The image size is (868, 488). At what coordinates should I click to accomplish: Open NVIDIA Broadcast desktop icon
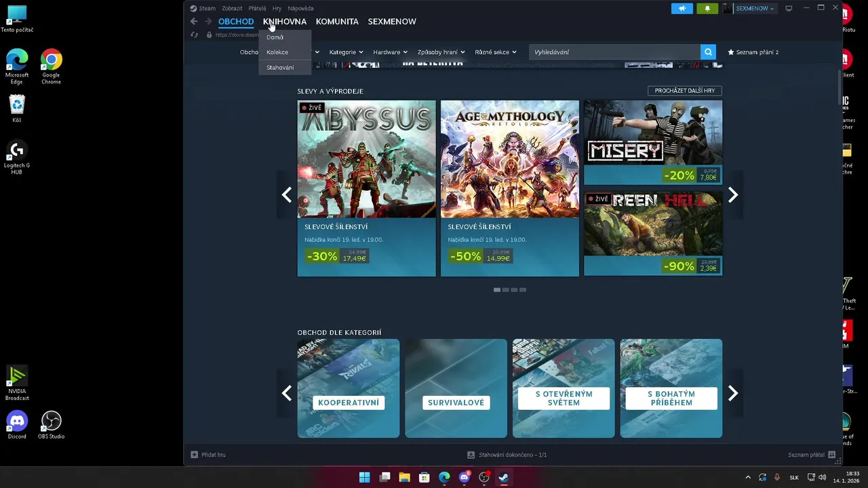coord(17,384)
